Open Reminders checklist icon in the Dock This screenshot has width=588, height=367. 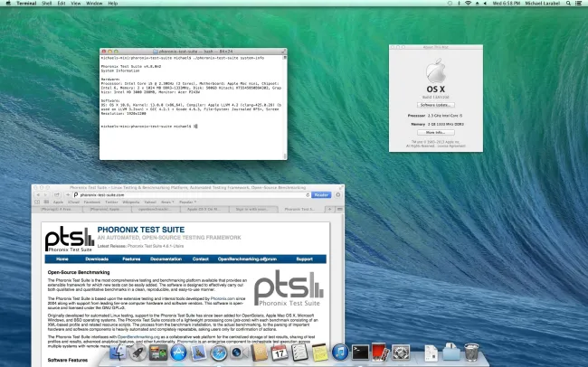[x=299, y=353]
